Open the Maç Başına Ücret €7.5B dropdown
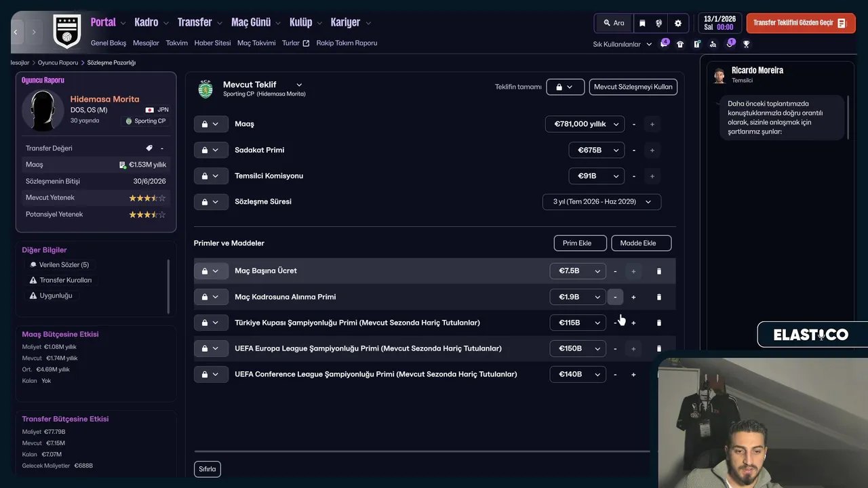This screenshot has width=868, height=488. [577, 271]
